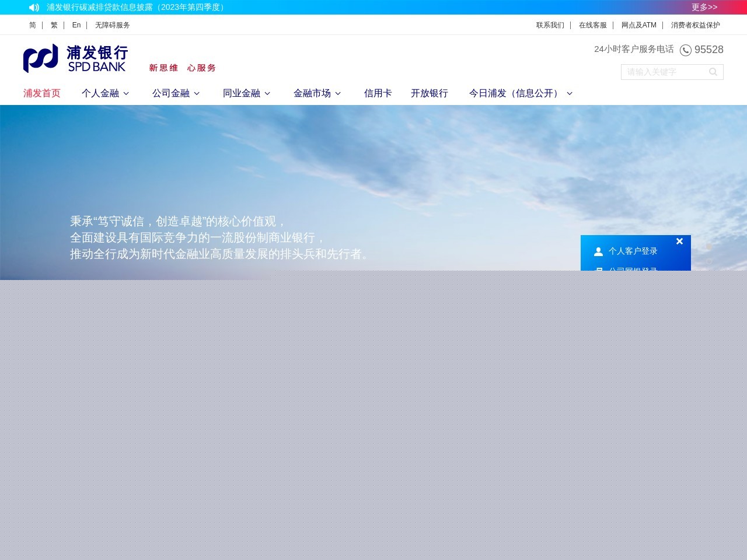Switch to simplified Chinese 简
The width and height of the screenshot is (747, 560).
pos(32,25)
